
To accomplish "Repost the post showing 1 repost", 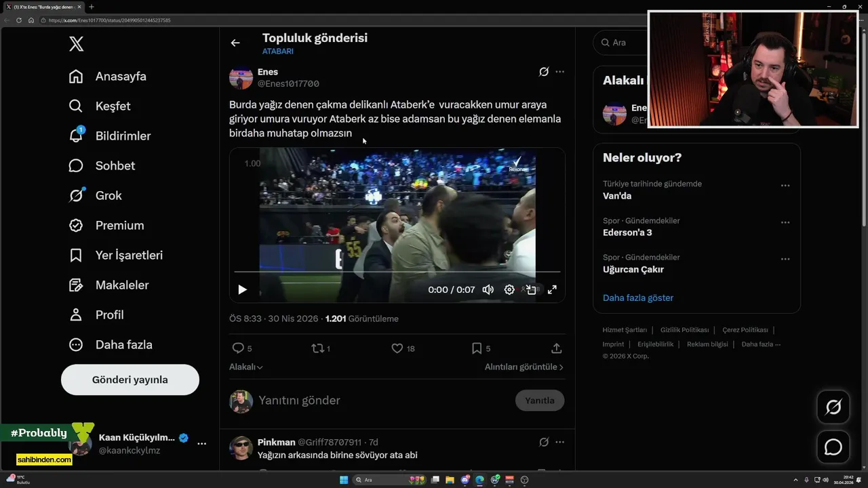I will click(x=321, y=348).
